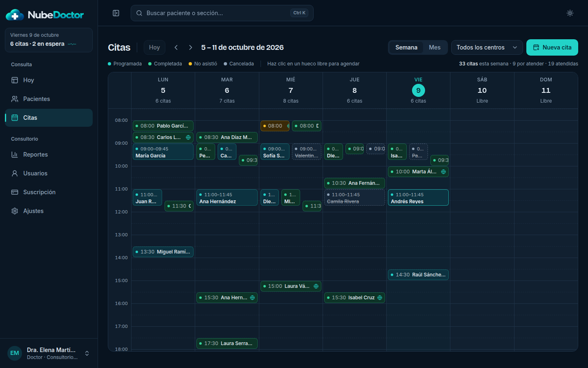
Task: Open the 14:30 Raúl Sánche... appointment
Action: (418, 275)
